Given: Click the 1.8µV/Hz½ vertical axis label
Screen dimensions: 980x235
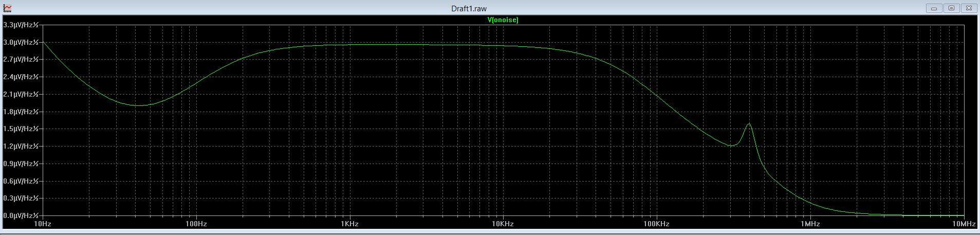Looking at the screenshot, I should pyautogui.click(x=21, y=112).
